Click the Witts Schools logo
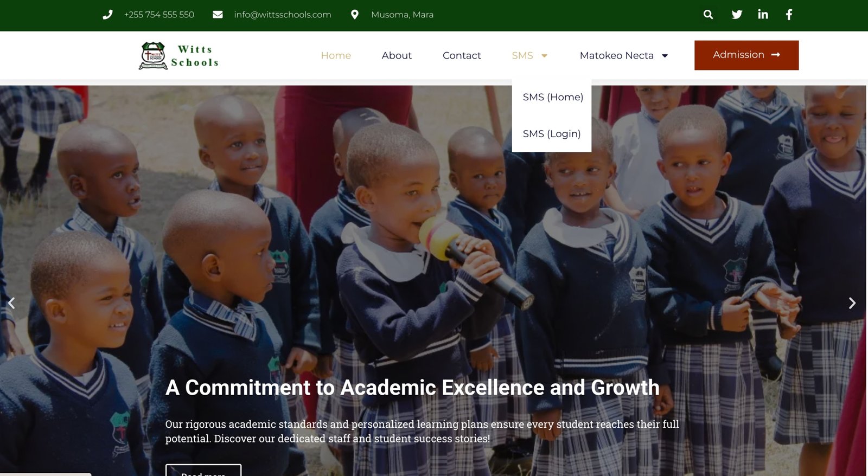The height and width of the screenshot is (476, 868). coord(179,55)
